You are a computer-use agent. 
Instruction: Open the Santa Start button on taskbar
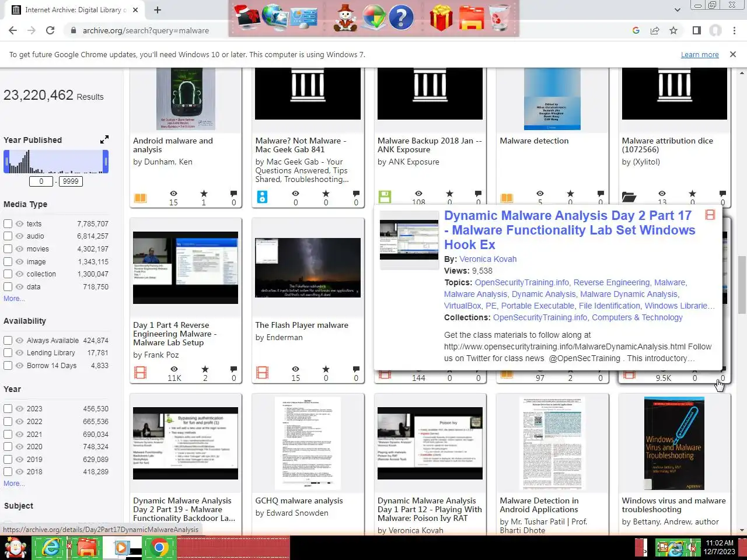coord(15,548)
